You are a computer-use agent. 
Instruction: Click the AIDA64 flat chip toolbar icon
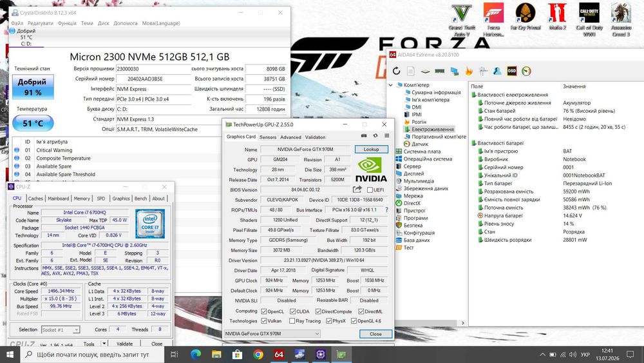(x=425, y=71)
